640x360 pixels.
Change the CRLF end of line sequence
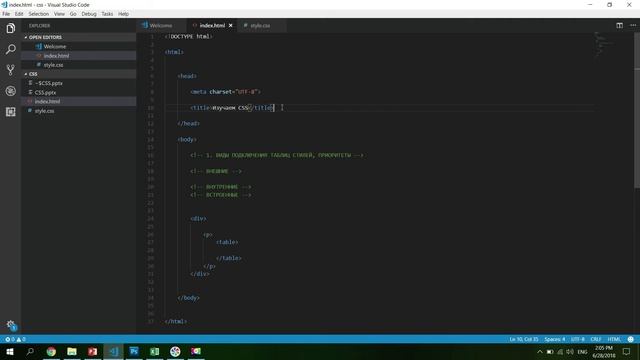coord(596,339)
